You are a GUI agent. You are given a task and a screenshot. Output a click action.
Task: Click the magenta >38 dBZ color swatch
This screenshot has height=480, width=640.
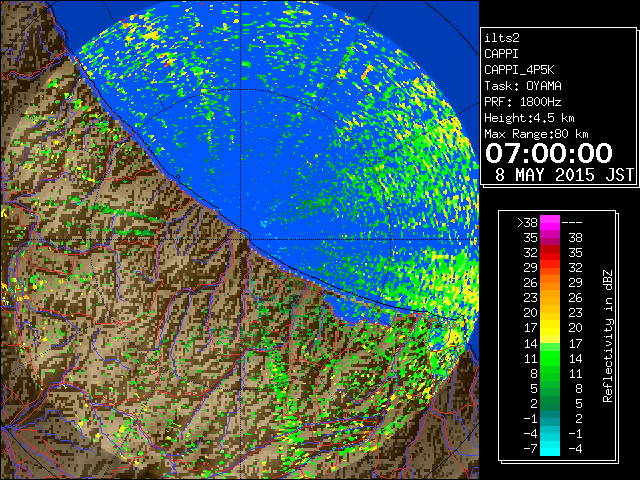point(550,222)
